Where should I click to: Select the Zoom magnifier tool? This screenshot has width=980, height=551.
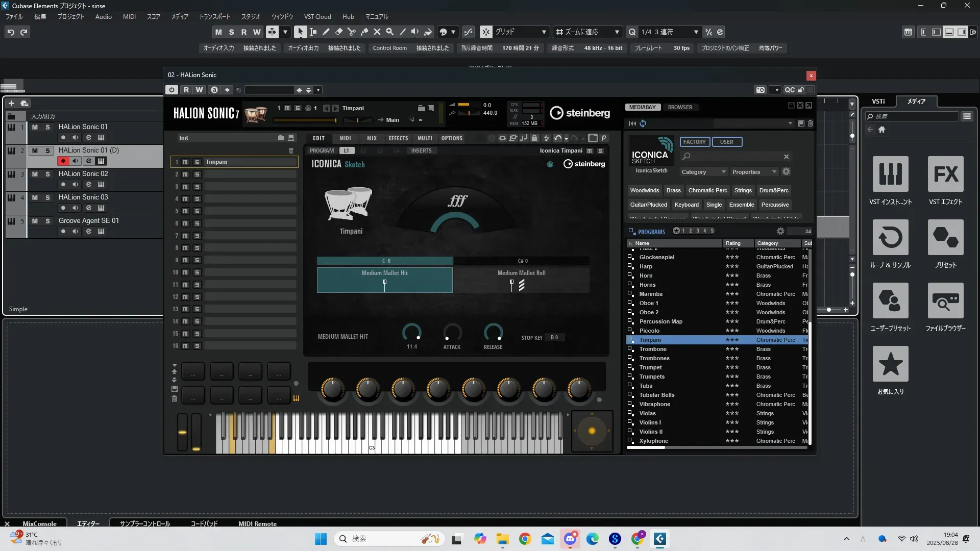[x=390, y=32]
